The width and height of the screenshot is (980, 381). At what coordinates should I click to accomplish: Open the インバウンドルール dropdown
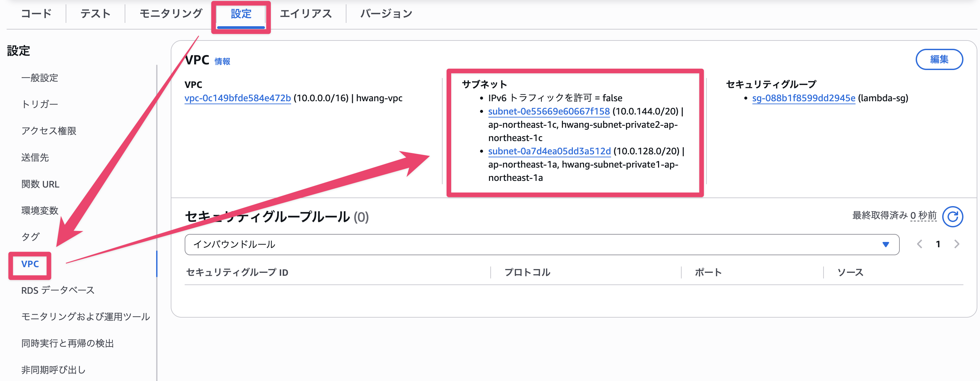tap(542, 244)
